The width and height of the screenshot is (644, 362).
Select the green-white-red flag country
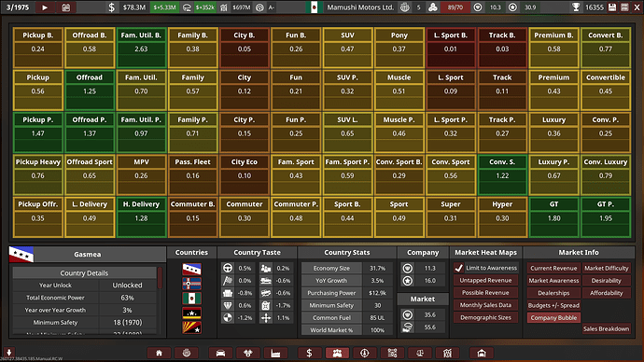192,298
